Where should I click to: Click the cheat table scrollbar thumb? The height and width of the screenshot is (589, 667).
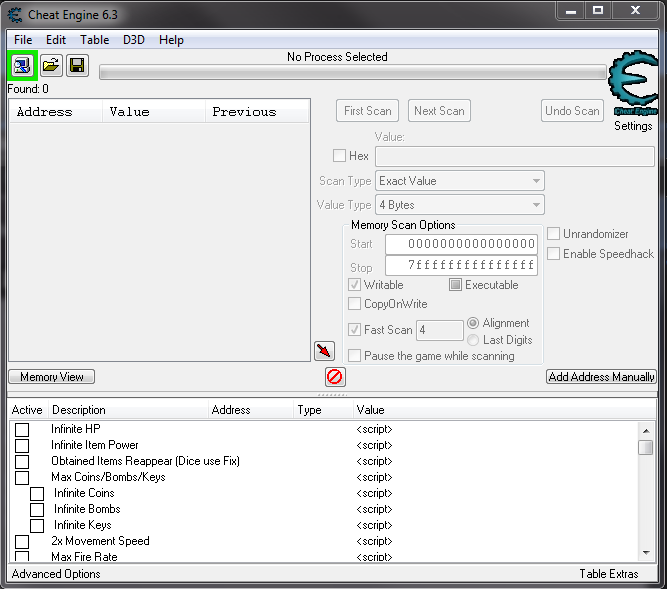[x=646, y=447]
